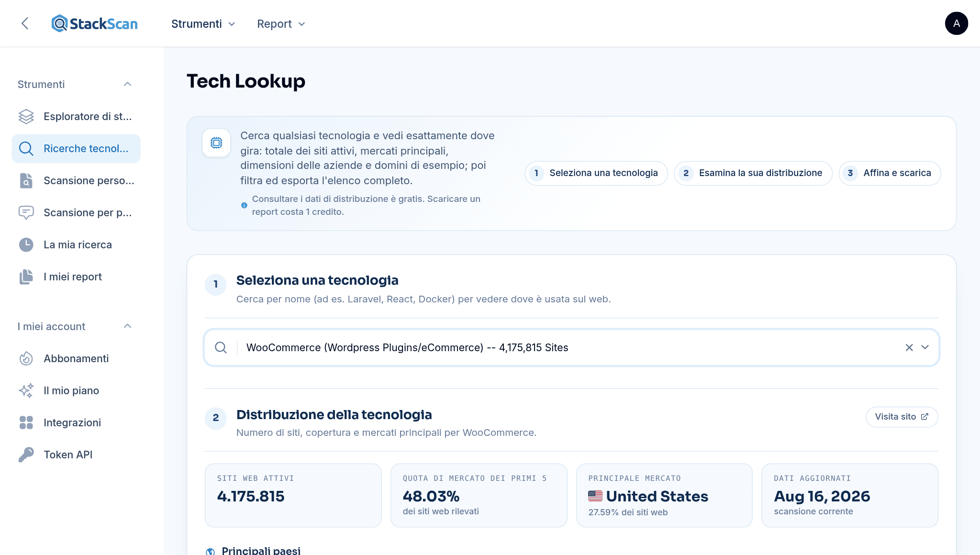Click the Token API key icon
The width and height of the screenshot is (980, 555).
pos(26,455)
